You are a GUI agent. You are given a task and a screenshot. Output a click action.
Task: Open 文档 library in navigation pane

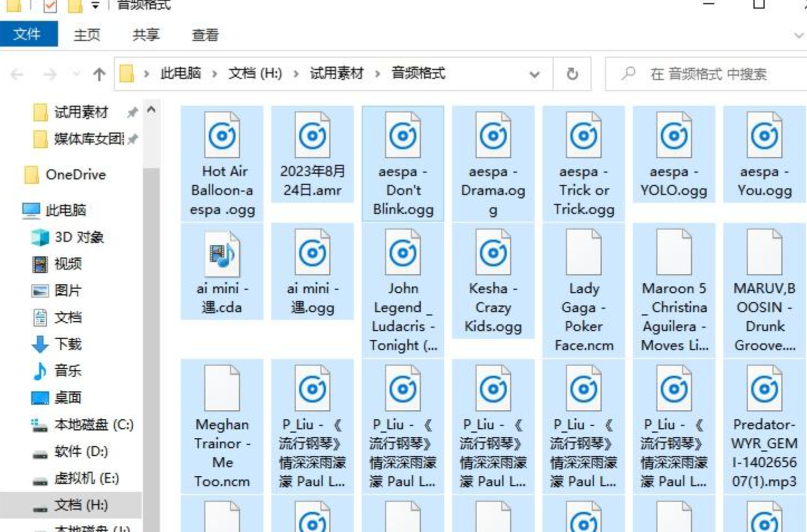point(68,317)
